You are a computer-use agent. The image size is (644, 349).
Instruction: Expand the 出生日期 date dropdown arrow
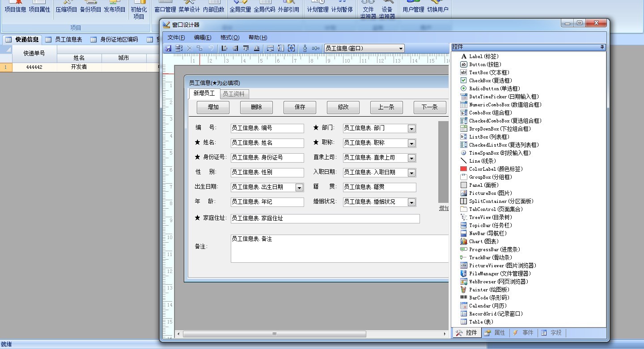coord(299,188)
